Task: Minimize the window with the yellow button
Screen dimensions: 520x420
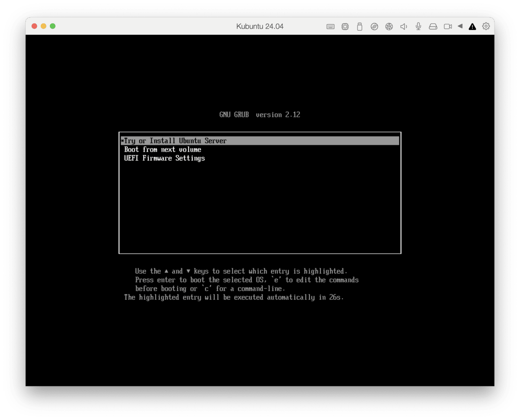Action: pyautogui.click(x=44, y=26)
